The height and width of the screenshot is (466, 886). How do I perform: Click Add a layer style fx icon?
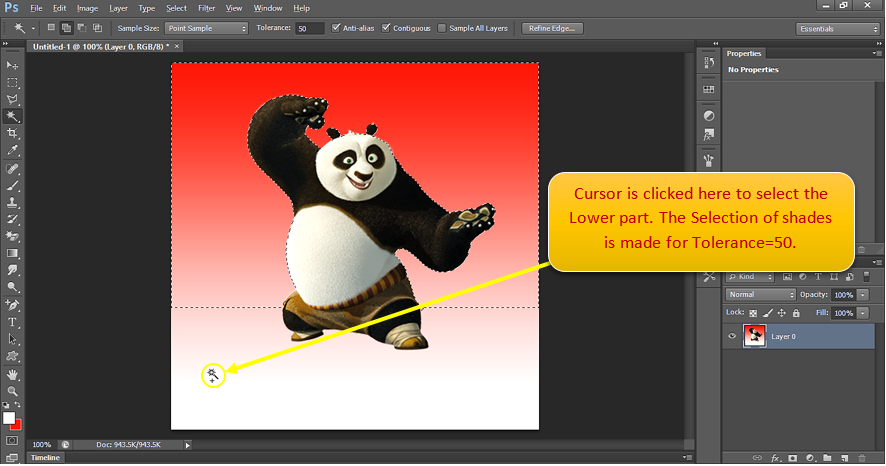776,458
